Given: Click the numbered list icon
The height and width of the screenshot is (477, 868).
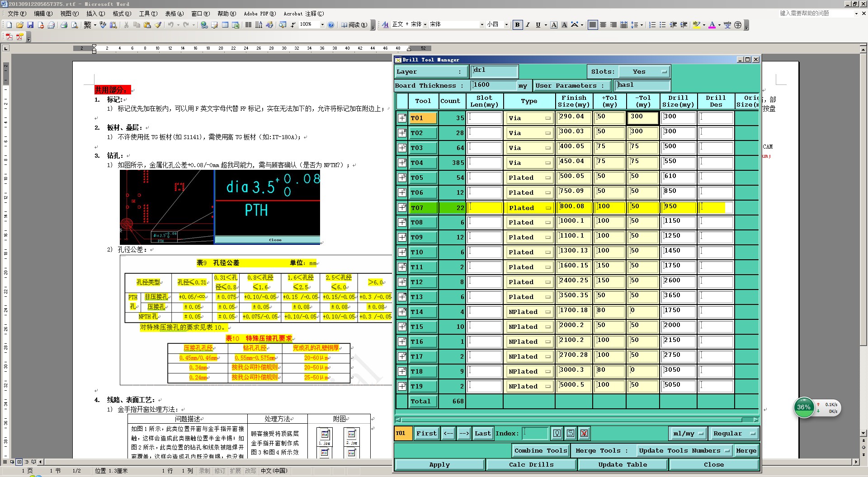Looking at the screenshot, I should 652,25.
